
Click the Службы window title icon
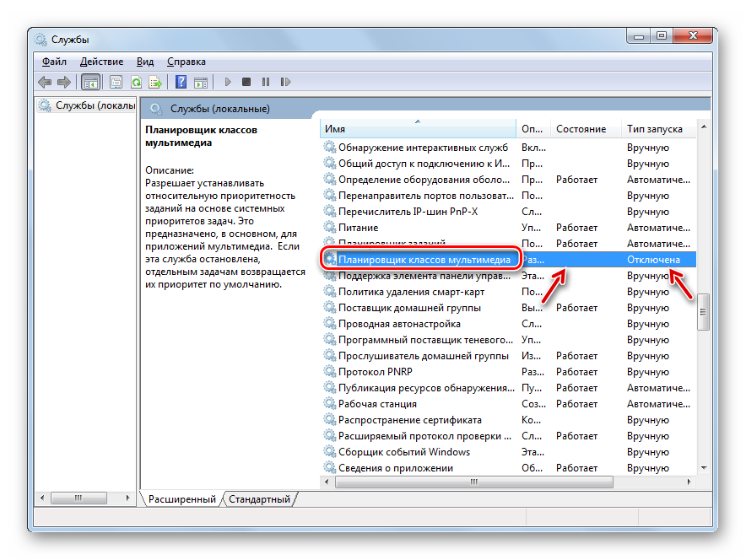(x=41, y=40)
